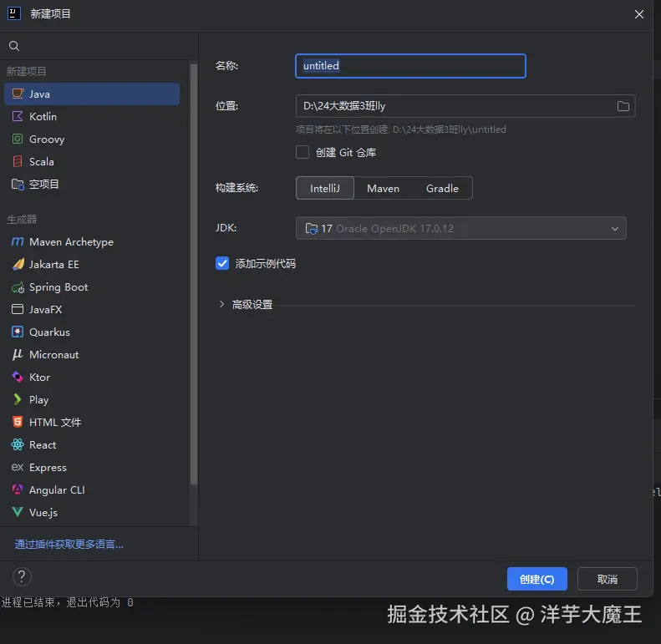The image size is (661, 644).
Task: Choose the Express ex icon
Action: click(x=18, y=467)
